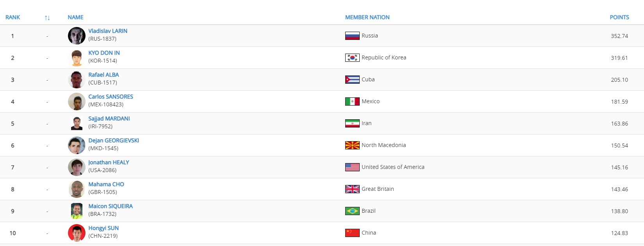Open KYO DON IN's profile link
This screenshot has width=644, height=246.
pyautogui.click(x=104, y=53)
